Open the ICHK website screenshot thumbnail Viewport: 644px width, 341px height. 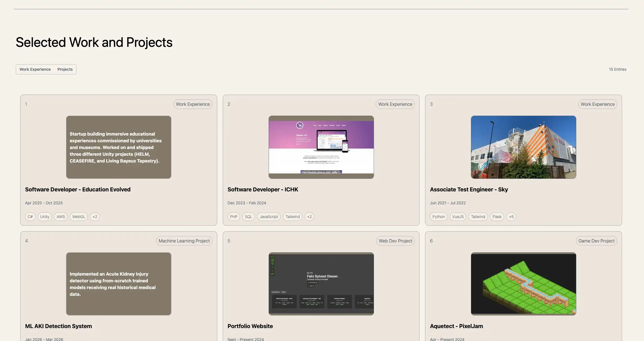(321, 147)
